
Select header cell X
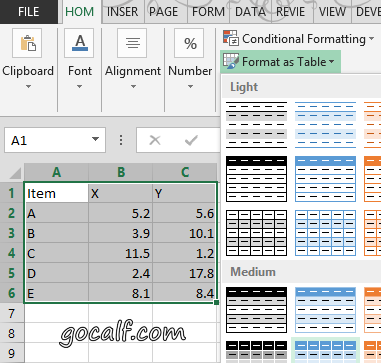click(x=121, y=193)
